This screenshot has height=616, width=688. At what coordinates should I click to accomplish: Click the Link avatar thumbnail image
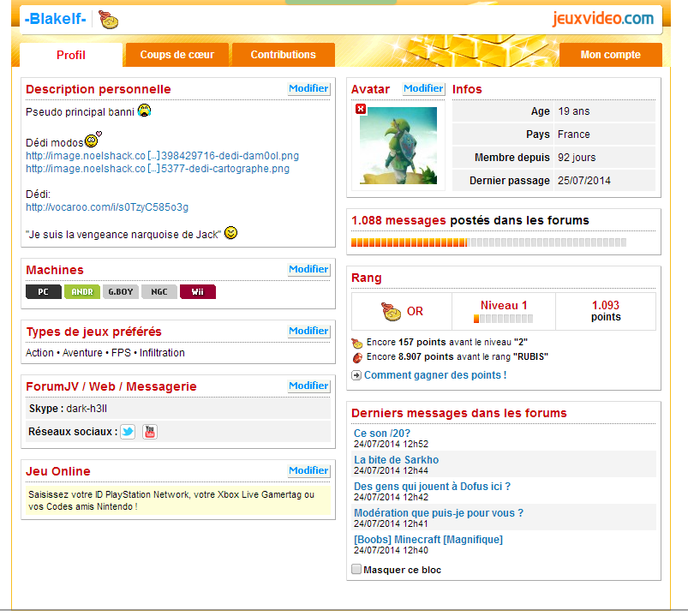398,146
